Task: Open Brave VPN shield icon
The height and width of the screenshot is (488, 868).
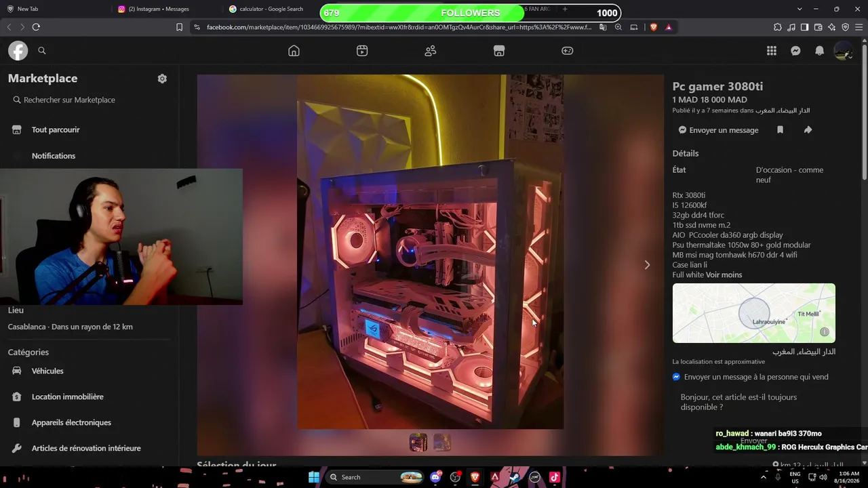Action: tap(846, 27)
